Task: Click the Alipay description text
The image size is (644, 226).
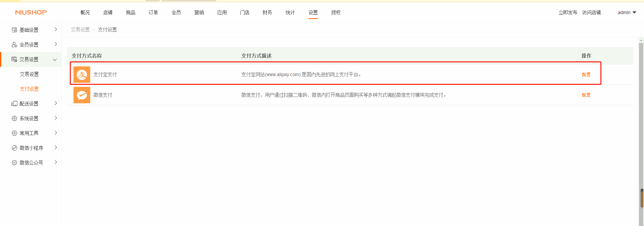Action: coord(301,74)
